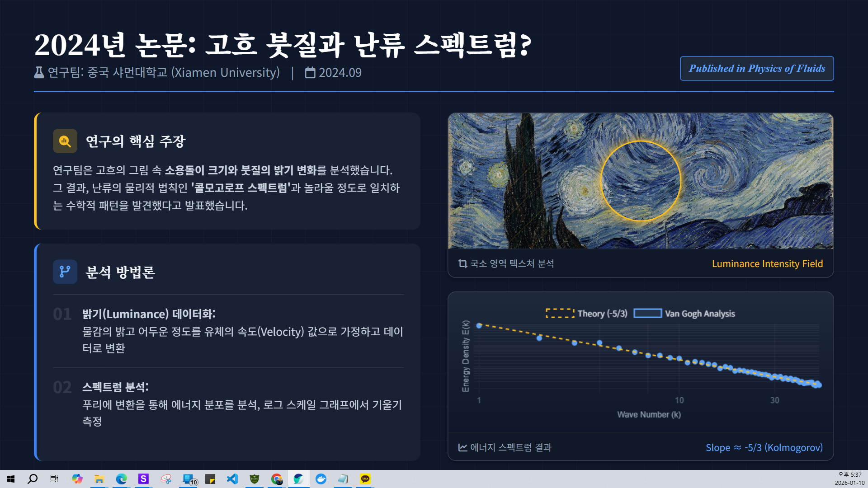Click the crop icon beside 국소 영역 텍스처 분석
Image resolution: width=868 pixels, height=488 pixels.
(462, 263)
